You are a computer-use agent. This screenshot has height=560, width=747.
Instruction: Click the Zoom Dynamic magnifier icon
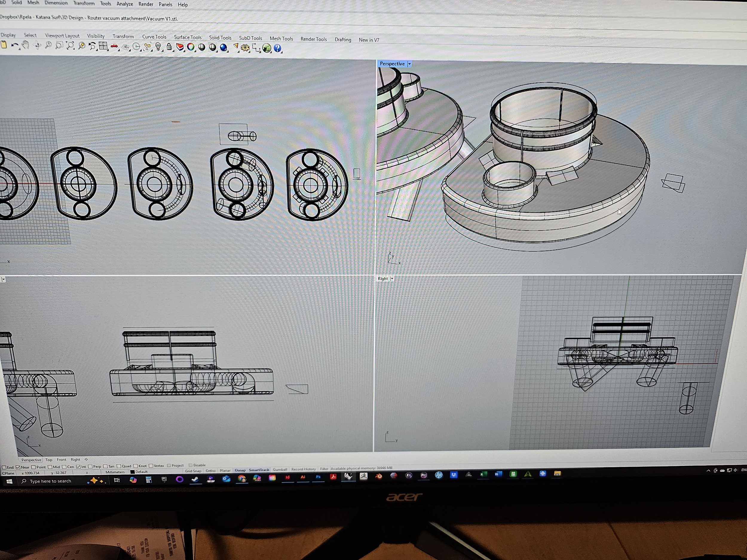48,45
